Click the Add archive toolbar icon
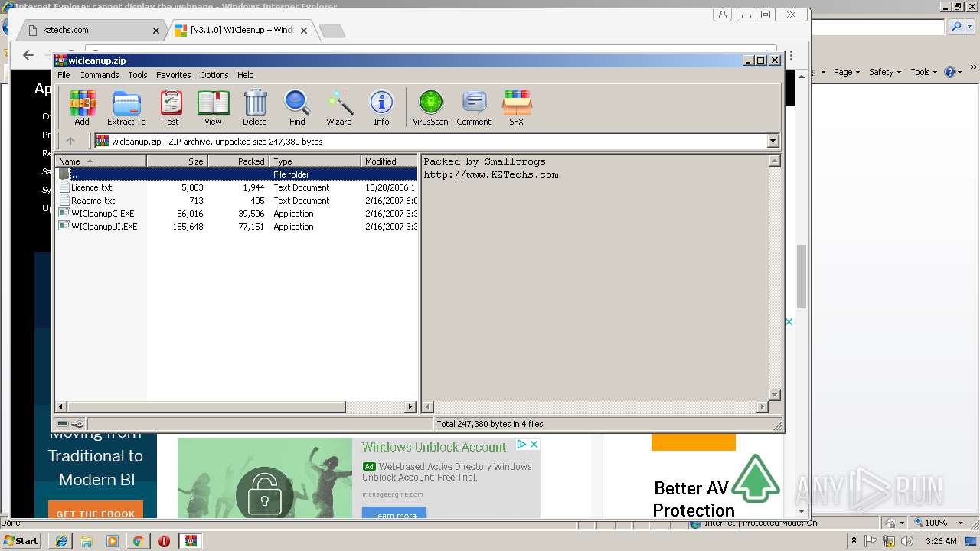 point(82,108)
